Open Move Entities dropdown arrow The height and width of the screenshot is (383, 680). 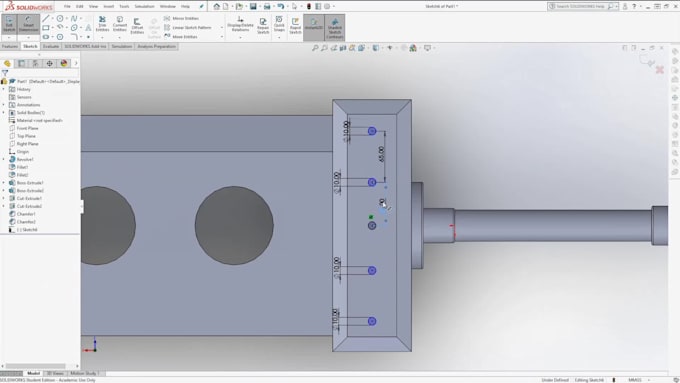click(x=222, y=36)
